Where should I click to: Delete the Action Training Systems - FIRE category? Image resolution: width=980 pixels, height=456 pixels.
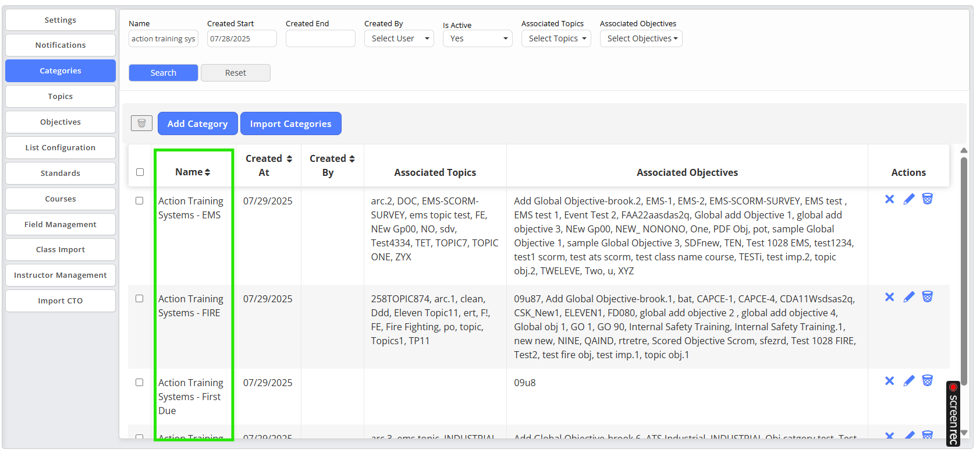[928, 297]
